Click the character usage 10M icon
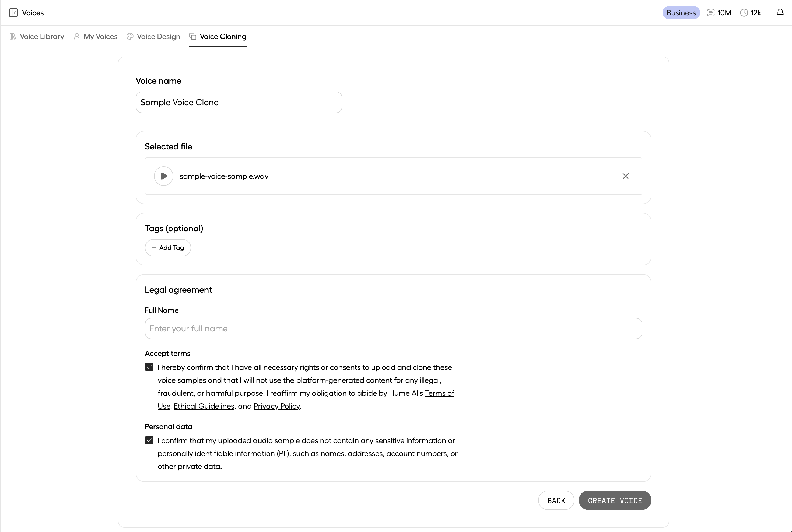Viewport: 792px width, 532px height. point(711,13)
